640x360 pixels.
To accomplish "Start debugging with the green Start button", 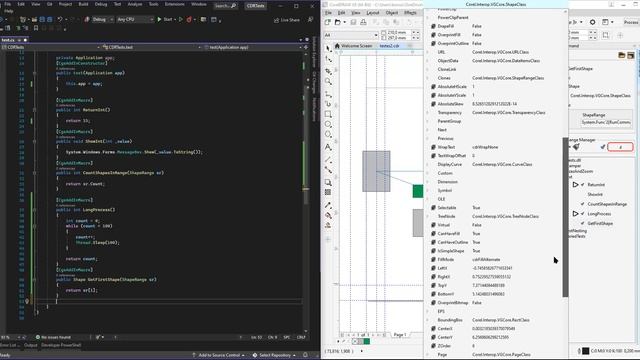I will 165,19.
